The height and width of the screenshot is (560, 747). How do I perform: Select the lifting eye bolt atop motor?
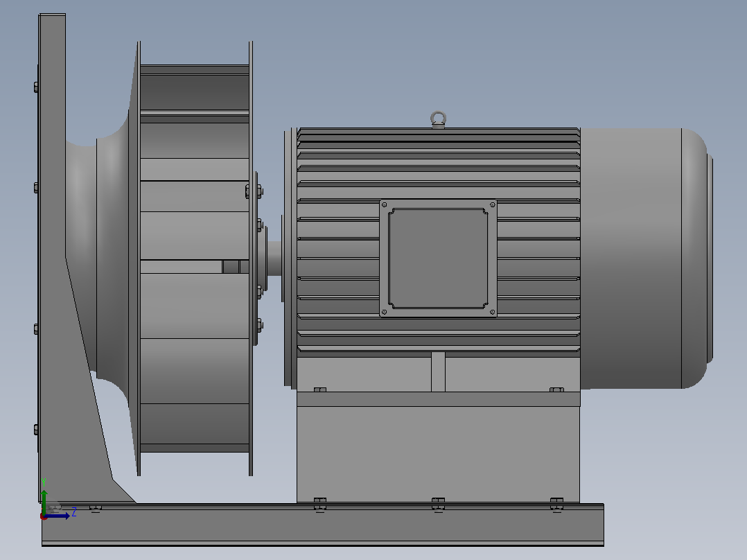pyautogui.click(x=438, y=120)
